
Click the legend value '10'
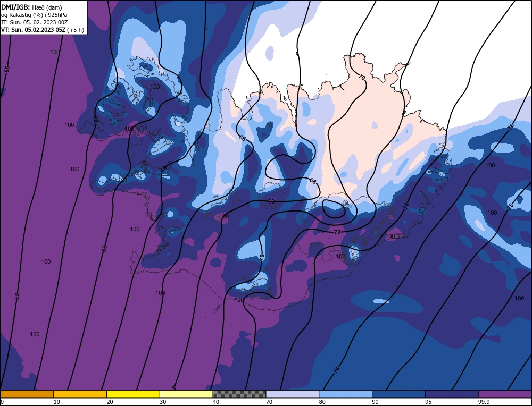[56, 402]
